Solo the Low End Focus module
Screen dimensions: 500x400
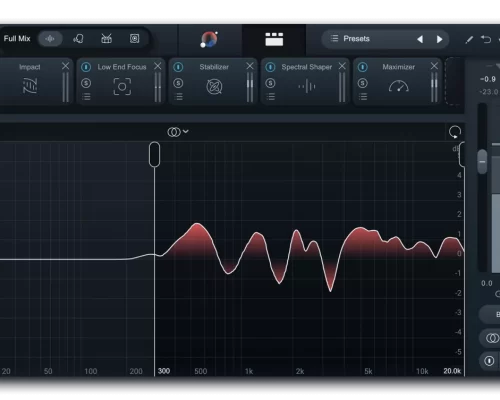[86, 83]
